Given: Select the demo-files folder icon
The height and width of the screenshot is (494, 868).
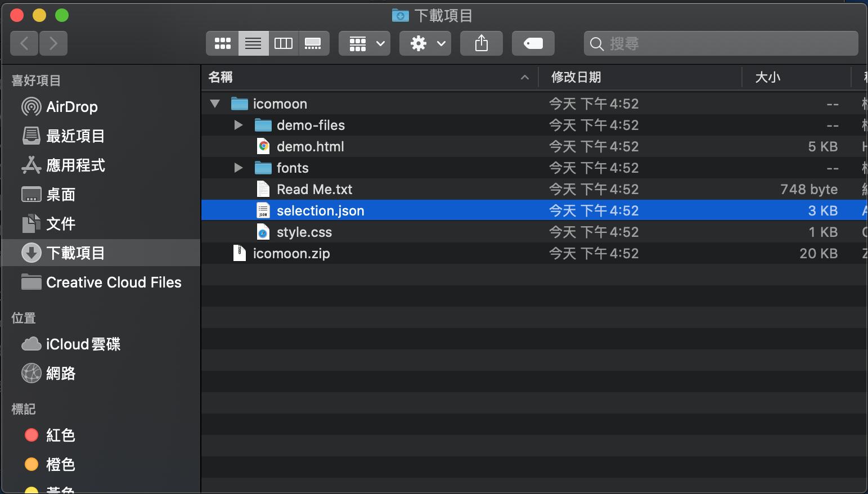Looking at the screenshot, I should (x=263, y=125).
